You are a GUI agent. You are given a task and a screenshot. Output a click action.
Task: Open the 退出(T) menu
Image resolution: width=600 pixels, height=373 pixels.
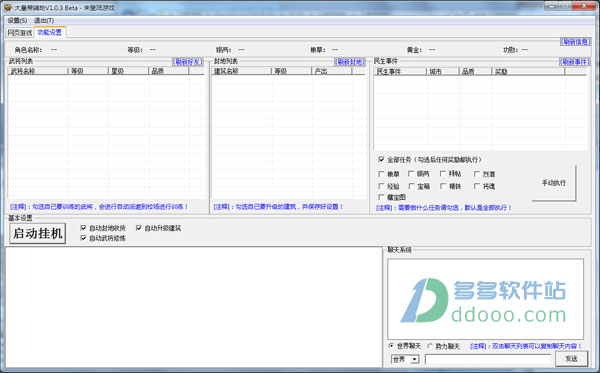tap(44, 20)
